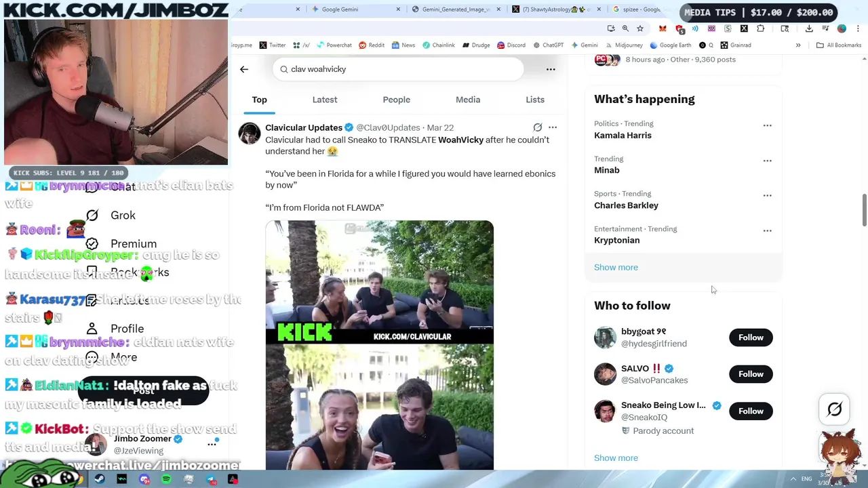
Task: Open the browser extensions puzzle icon
Action: pyautogui.click(x=760, y=28)
